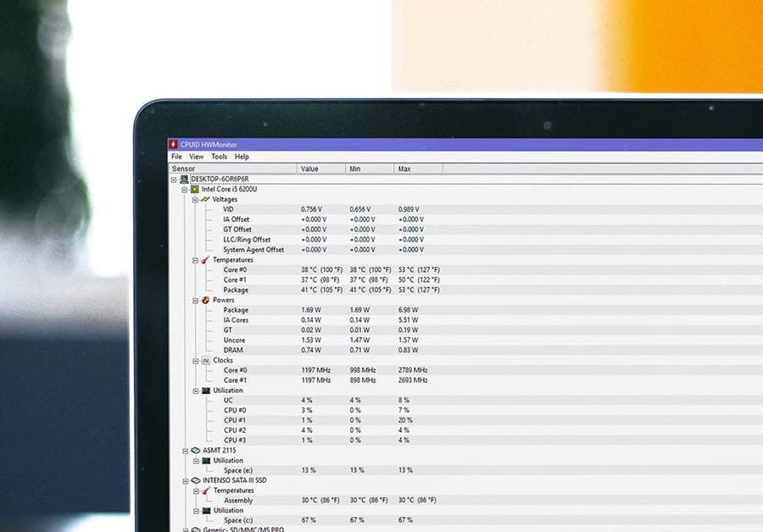Click the HWMonitor lightning app icon
Viewport: 763px width, 532px height.
173,144
